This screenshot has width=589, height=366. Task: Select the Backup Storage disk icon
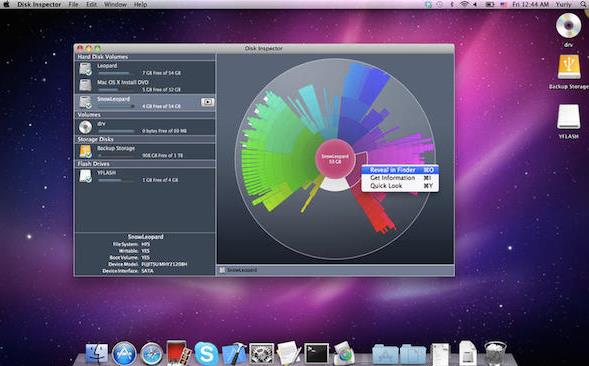click(85, 151)
